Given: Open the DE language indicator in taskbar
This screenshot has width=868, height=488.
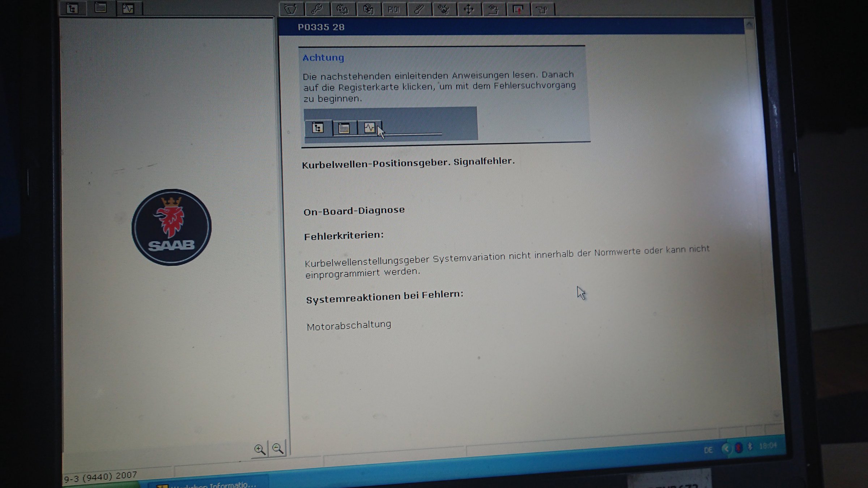Looking at the screenshot, I should point(708,450).
